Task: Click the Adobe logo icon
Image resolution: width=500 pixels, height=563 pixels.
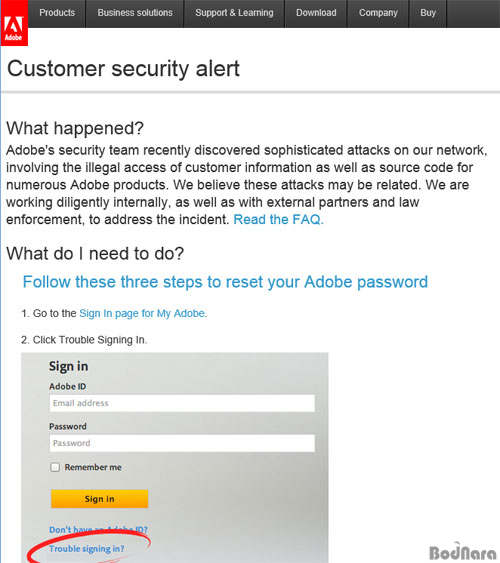Action: pyautogui.click(x=14, y=23)
